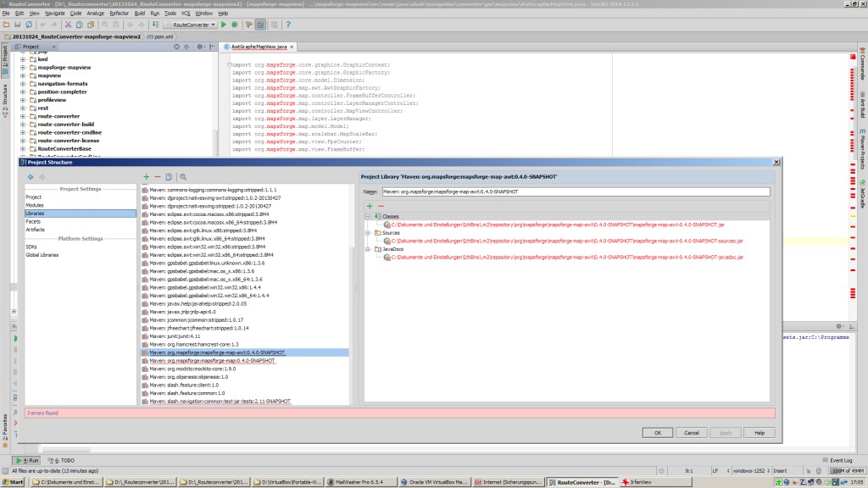Collapse the Classes node in the library tree
The width and height of the screenshot is (868, 488).
tap(368, 216)
